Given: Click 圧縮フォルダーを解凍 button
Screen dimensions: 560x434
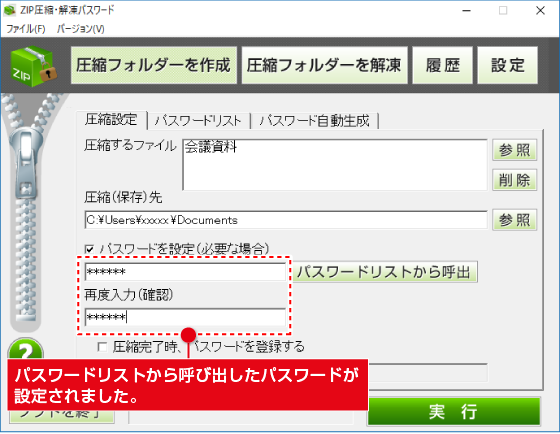Looking at the screenshot, I should click(x=324, y=65).
